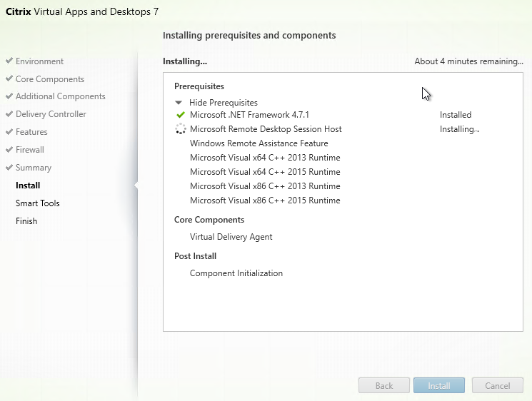Click the spinner icon beside Remote Desktop Session Host

click(x=181, y=129)
